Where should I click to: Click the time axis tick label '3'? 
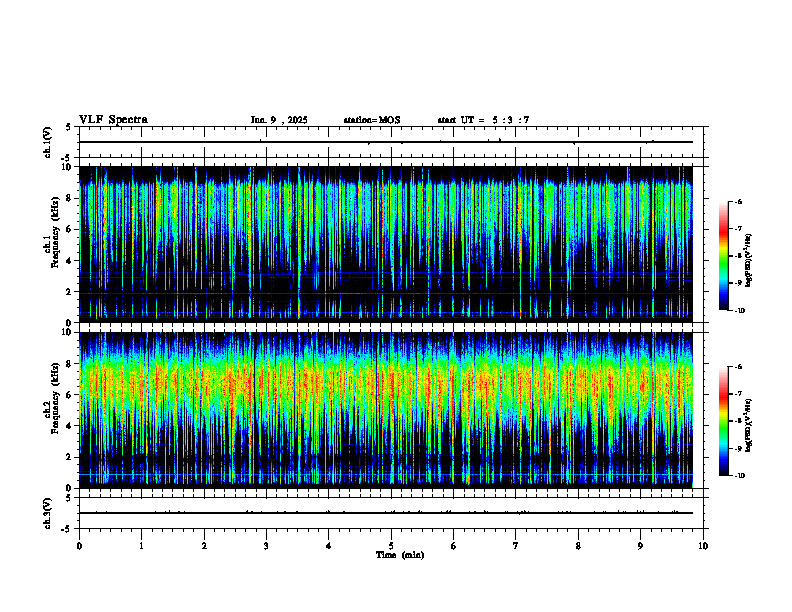click(266, 546)
